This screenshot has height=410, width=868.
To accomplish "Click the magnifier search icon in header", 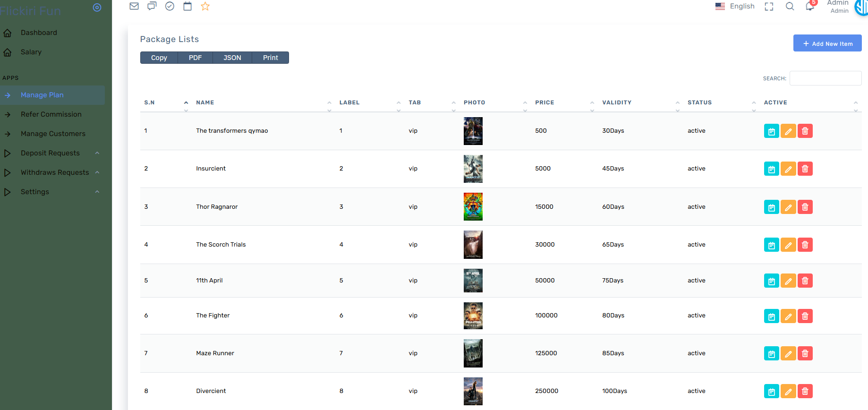I will click(790, 6).
